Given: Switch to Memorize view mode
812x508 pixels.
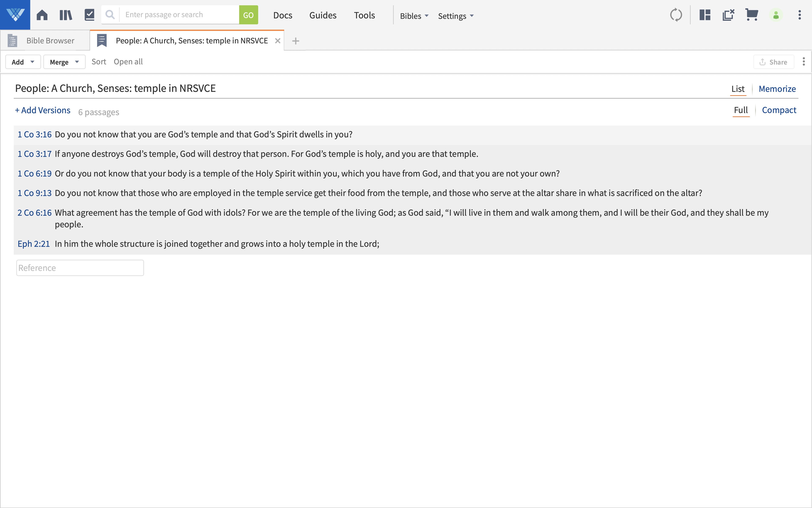Looking at the screenshot, I should (777, 89).
